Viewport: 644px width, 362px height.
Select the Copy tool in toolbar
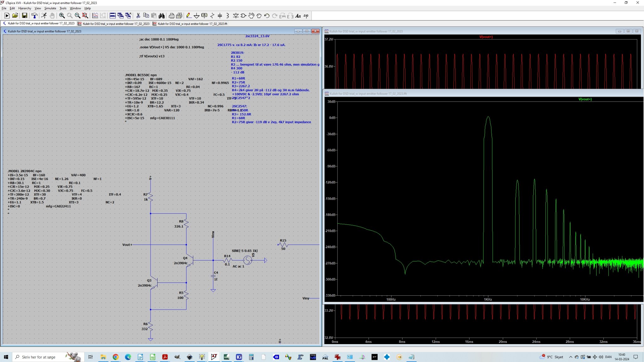(146, 16)
